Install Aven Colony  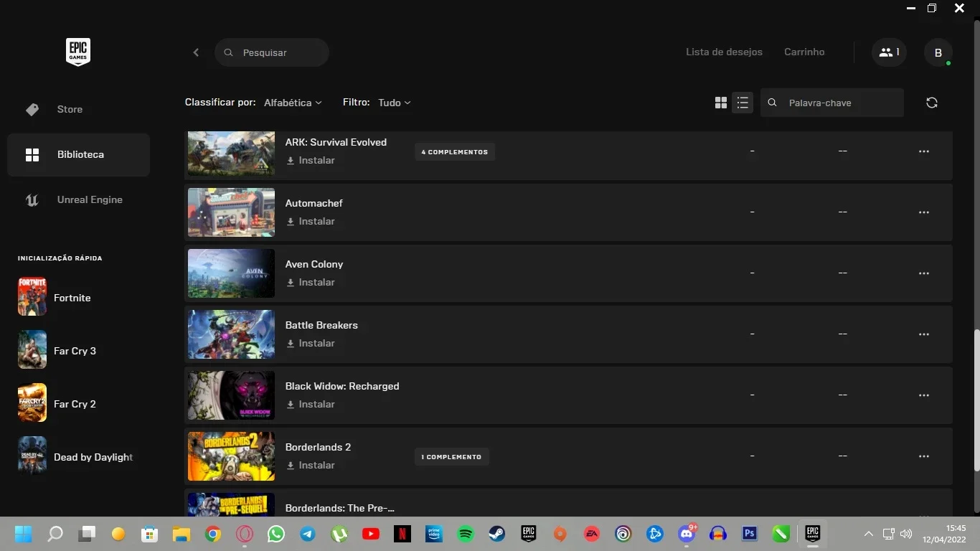tap(311, 282)
